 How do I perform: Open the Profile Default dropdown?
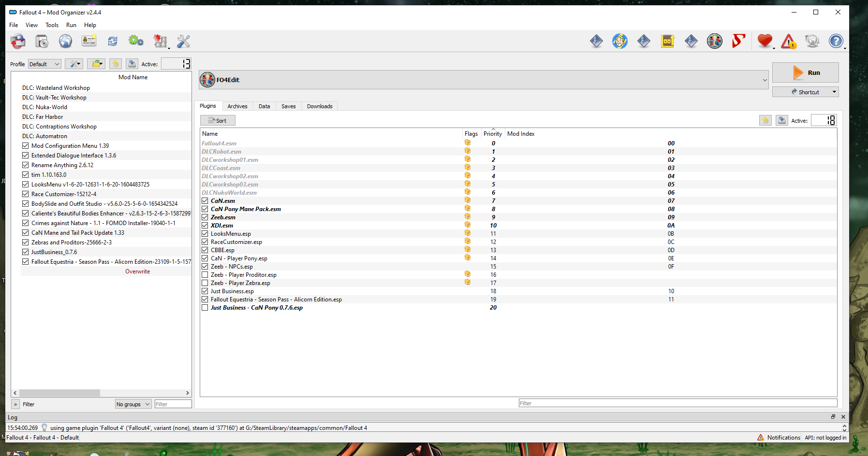point(44,64)
